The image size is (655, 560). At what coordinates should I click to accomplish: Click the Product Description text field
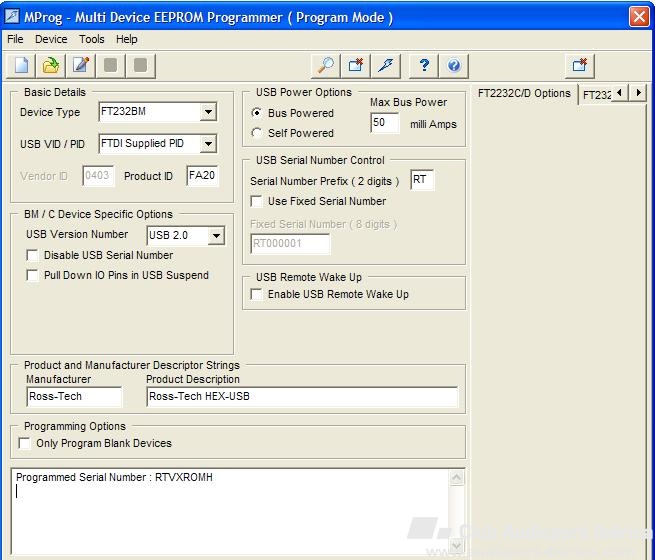302,396
